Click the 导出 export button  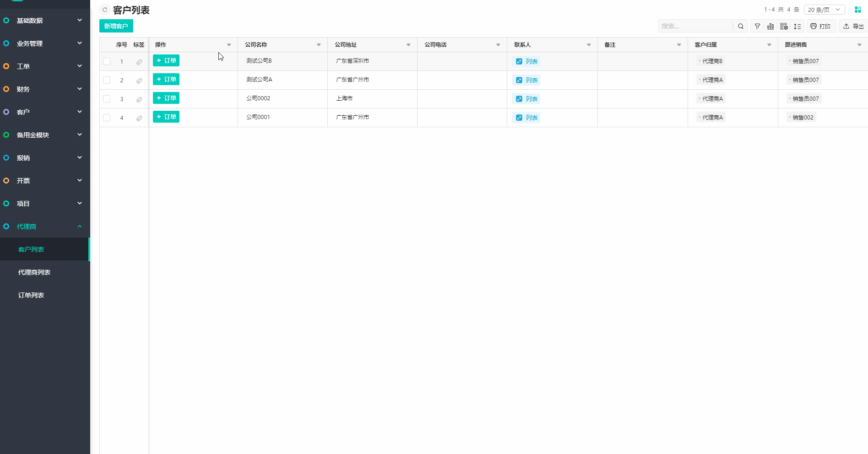click(853, 26)
